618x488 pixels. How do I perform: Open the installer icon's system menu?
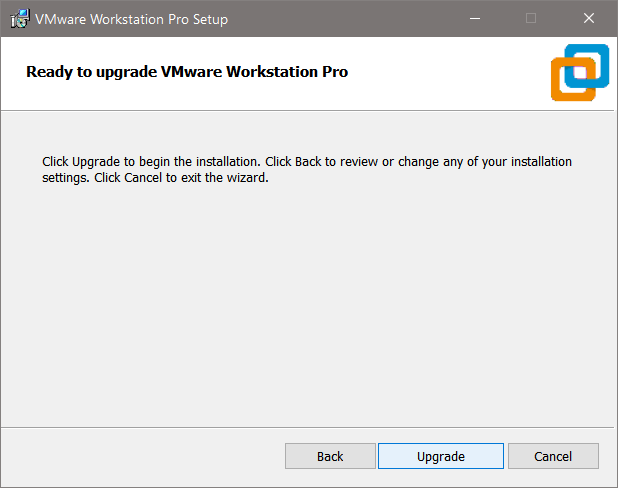point(18,19)
